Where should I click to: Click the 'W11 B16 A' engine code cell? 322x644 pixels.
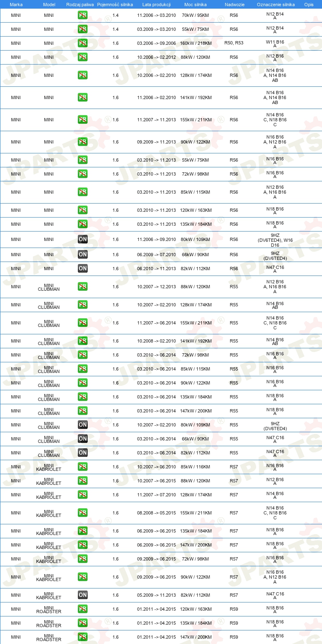coord(275,43)
